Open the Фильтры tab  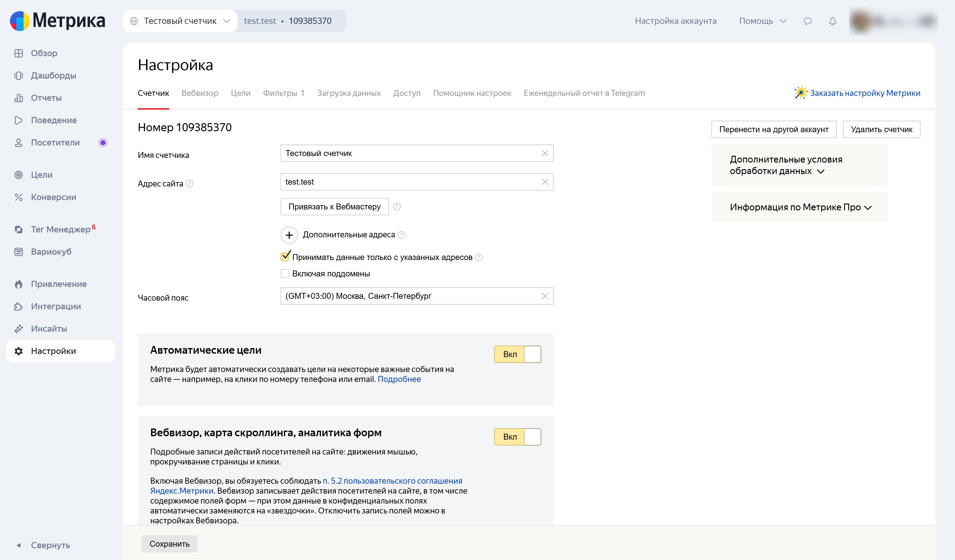coord(284,93)
